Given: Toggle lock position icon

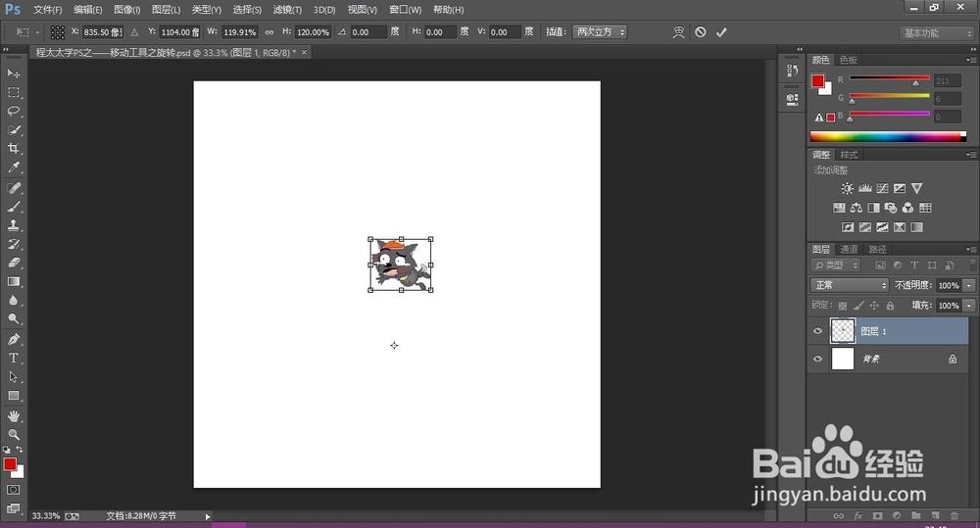Looking at the screenshot, I should [874, 306].
